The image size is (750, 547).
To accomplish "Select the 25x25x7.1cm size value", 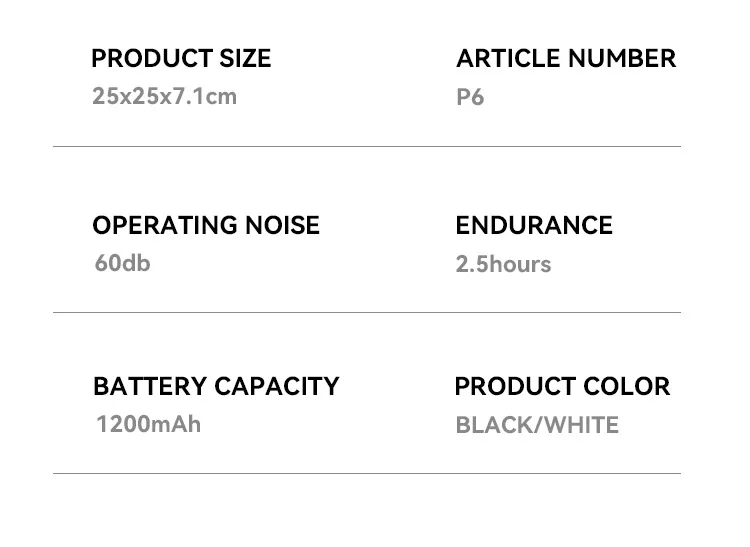I will point(164,97).
